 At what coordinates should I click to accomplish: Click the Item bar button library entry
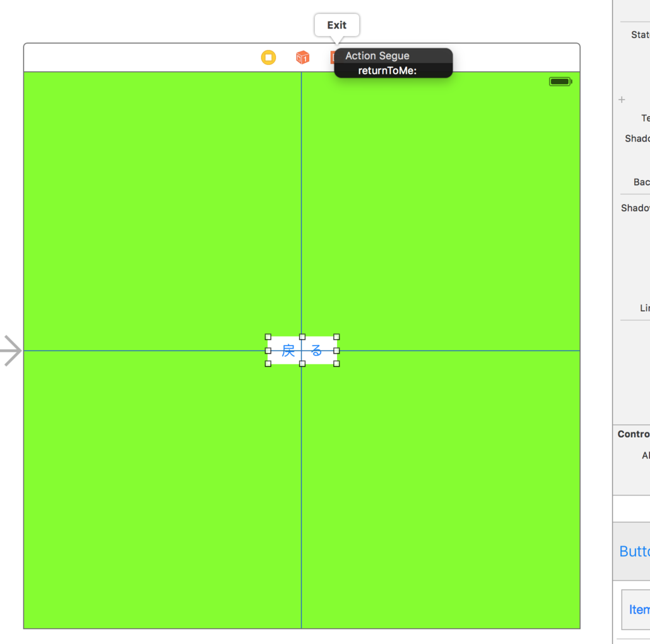coord(636,610)
